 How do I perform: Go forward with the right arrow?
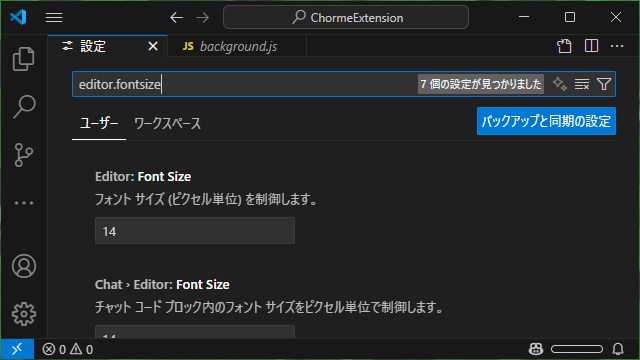(x=202, y=18)
